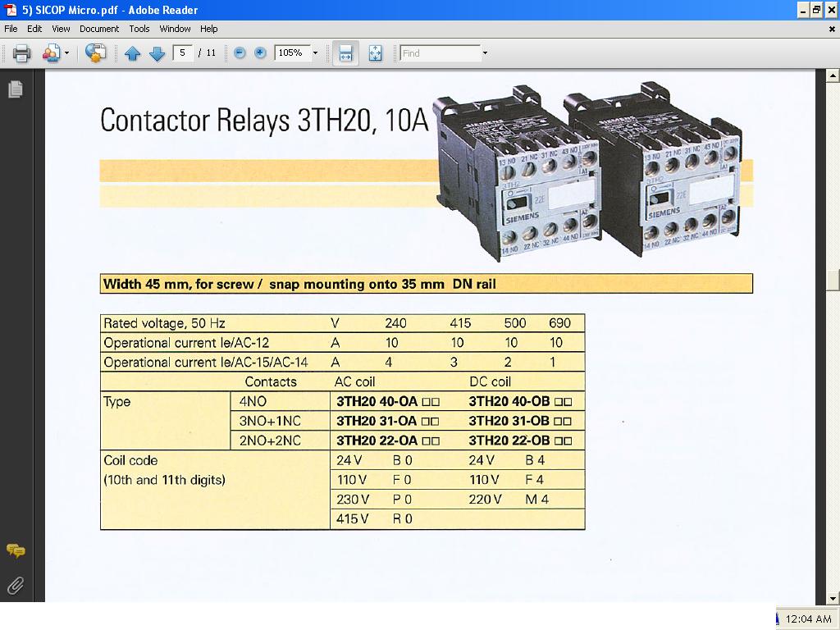This screenshot has width=840, height=630.
Task: Open the Edit menu
Action: pyautogui.click(x=34, y=29)
